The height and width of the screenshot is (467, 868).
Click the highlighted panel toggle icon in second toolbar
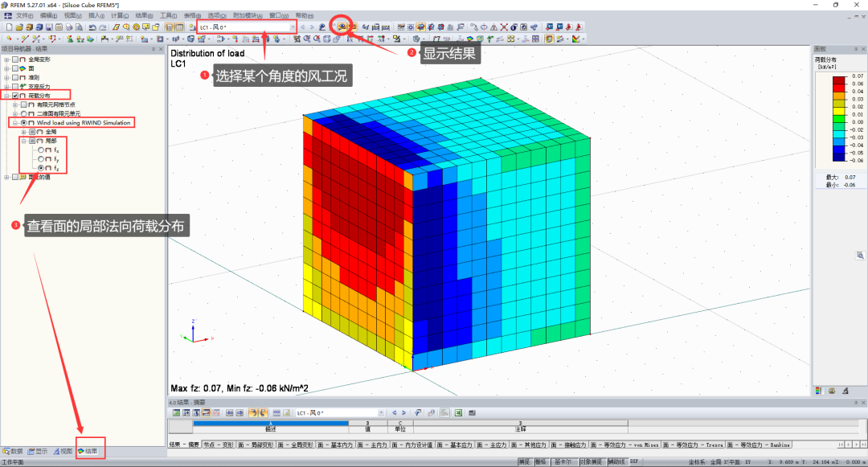click(549, 39)
